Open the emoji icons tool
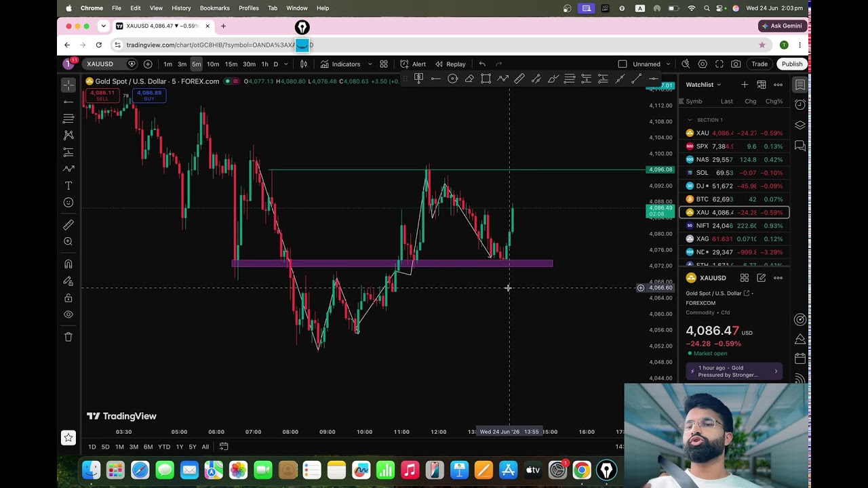 point(68,203)
